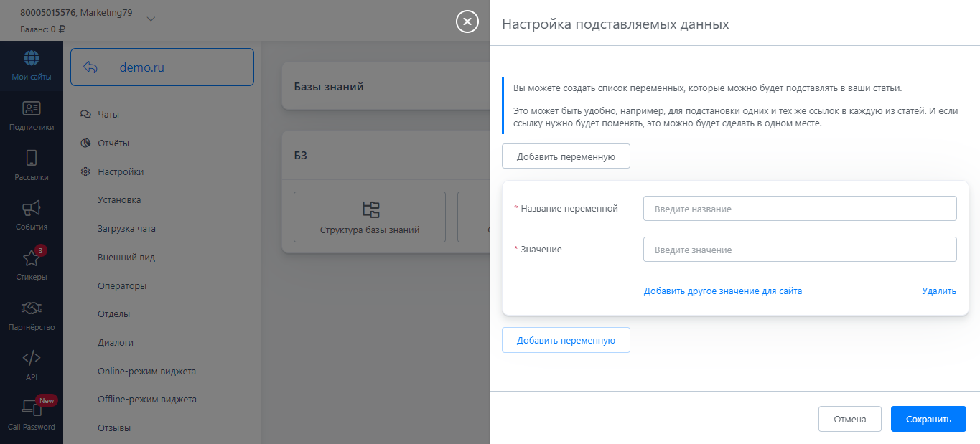Image resolution: width=980 pixels, height=444 pixels.
Task: Open Мои сайты globe icon
Action: click(31, 59)
